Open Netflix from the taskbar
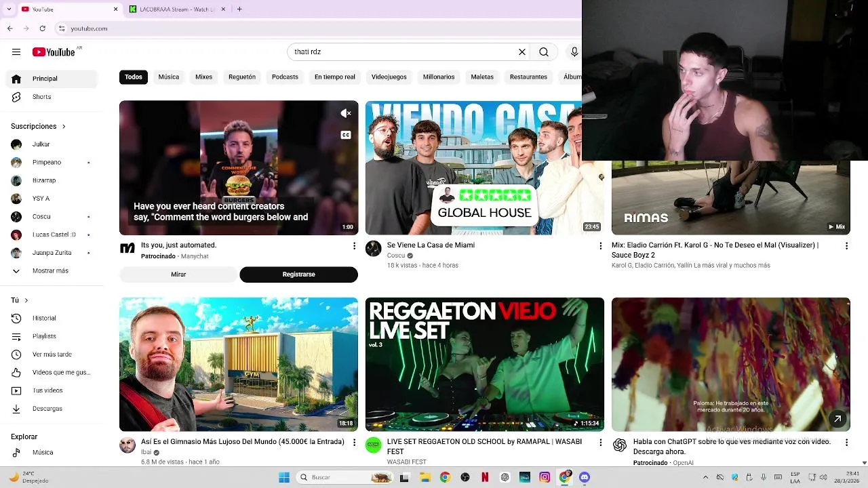The width and height of the screenshot is (868, 488). click(x=485, y=477)
